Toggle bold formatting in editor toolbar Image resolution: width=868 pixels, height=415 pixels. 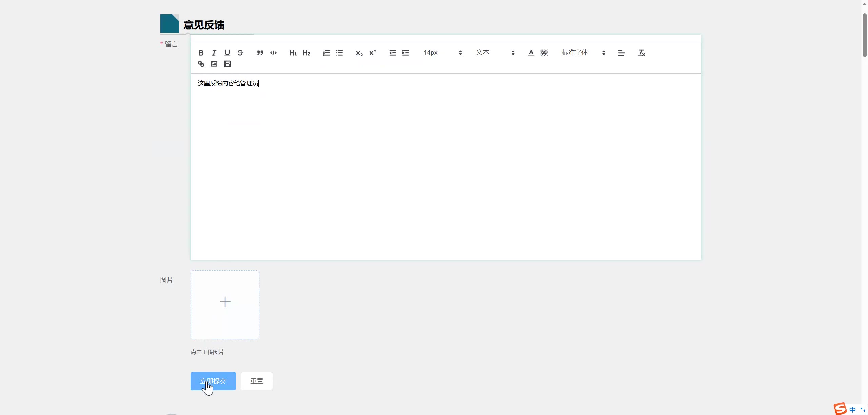[x=201, y=53]
